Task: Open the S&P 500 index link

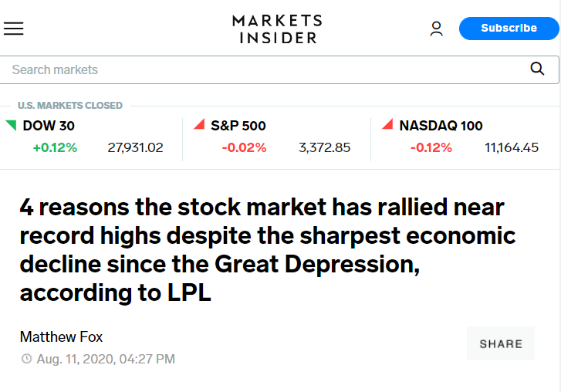Action: point(238,126)
